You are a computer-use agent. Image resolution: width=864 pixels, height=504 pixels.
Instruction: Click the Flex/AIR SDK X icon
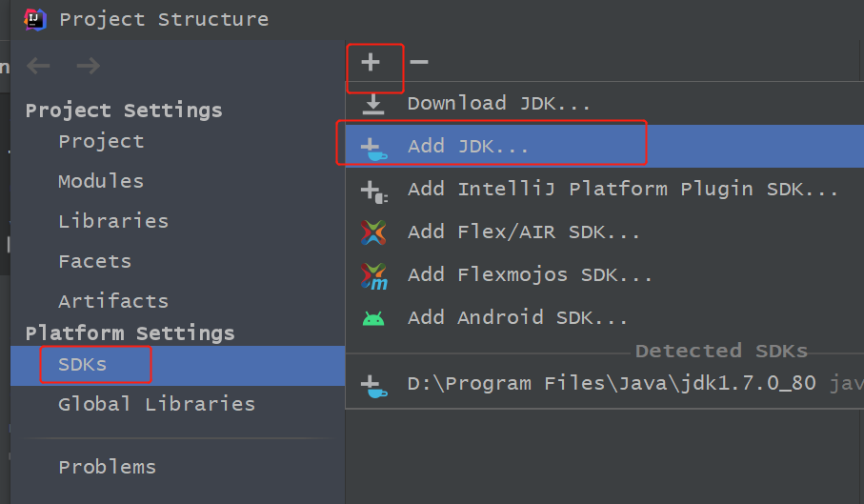(373, 232)
